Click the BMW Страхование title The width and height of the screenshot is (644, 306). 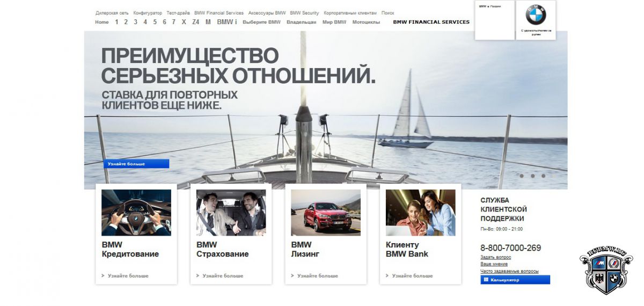pos(222,249)
